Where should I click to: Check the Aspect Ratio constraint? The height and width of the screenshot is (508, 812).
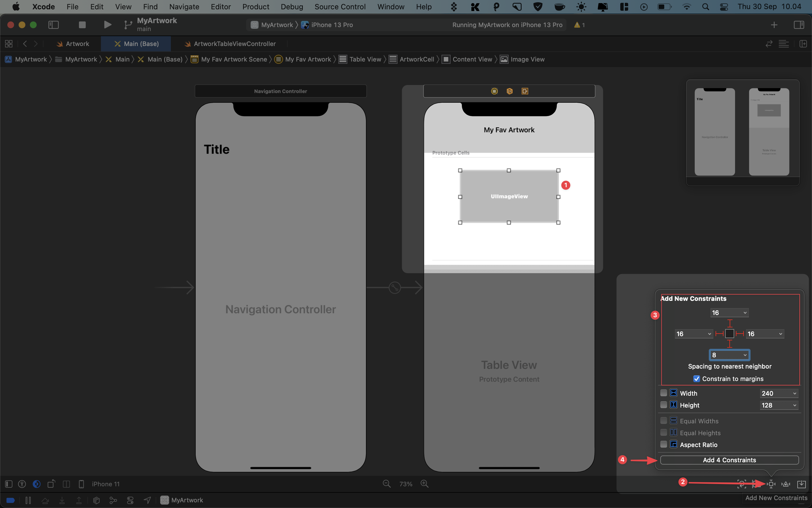(x=663, y=444)
